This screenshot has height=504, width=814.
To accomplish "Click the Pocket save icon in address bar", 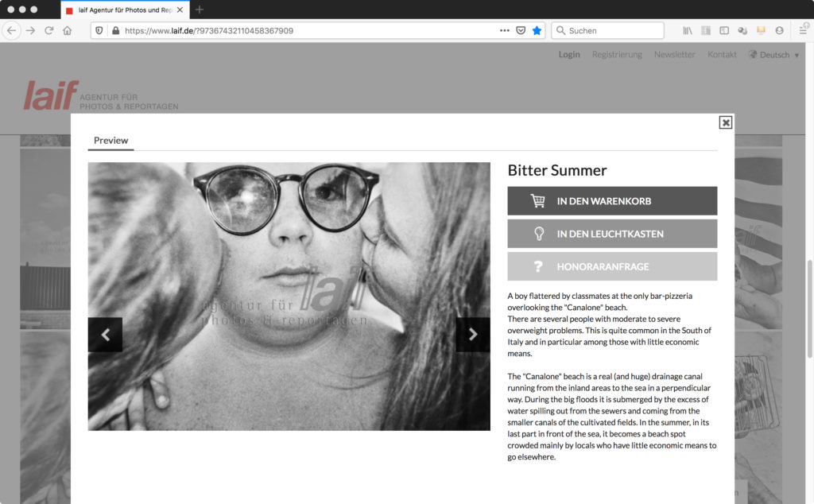I will pos(521,31).
